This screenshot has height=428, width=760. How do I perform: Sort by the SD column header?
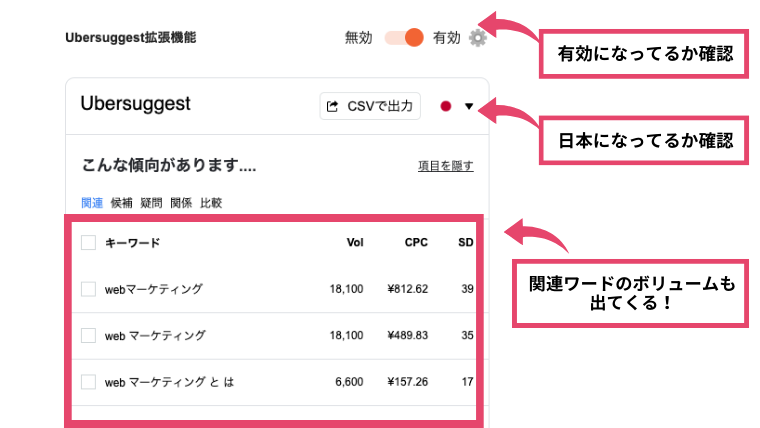coord(466,242)
